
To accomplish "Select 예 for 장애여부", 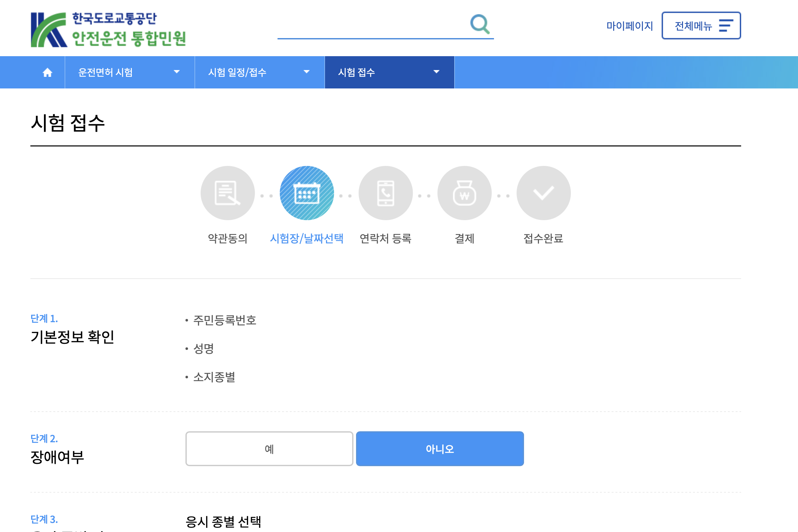I will 269,448.
